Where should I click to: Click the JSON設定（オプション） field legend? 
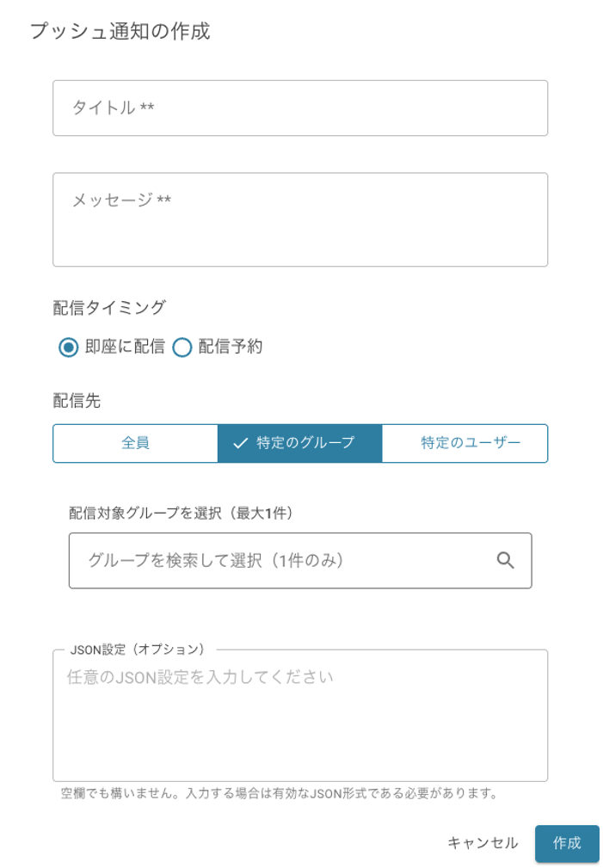click(x=137, y=649)
